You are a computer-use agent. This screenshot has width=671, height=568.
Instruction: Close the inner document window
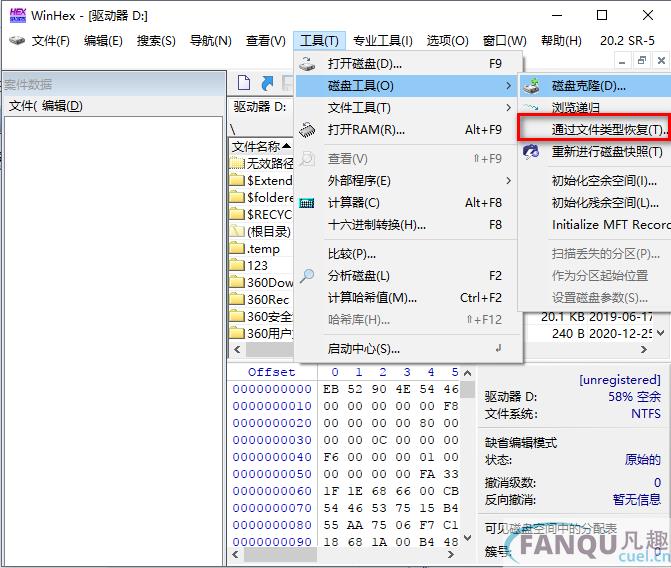click(661, 60)
